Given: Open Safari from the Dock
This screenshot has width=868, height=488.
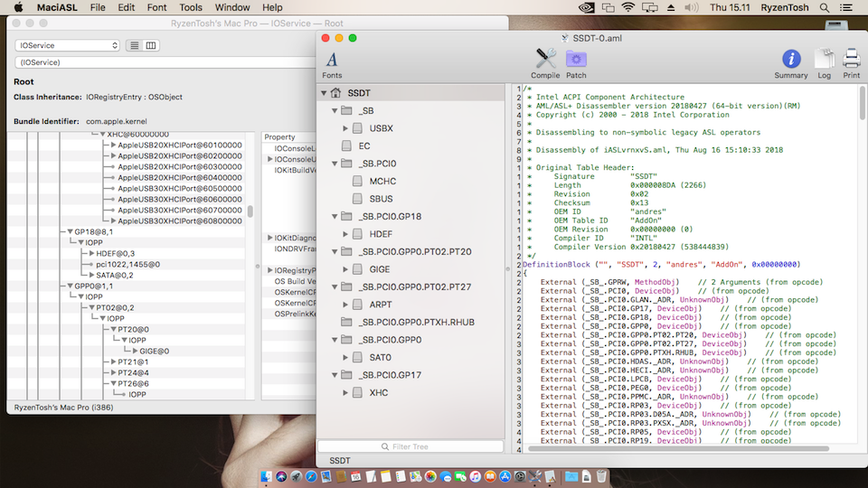Looking at the screenshot, I should pyautogui.click(x=310, y=476).
